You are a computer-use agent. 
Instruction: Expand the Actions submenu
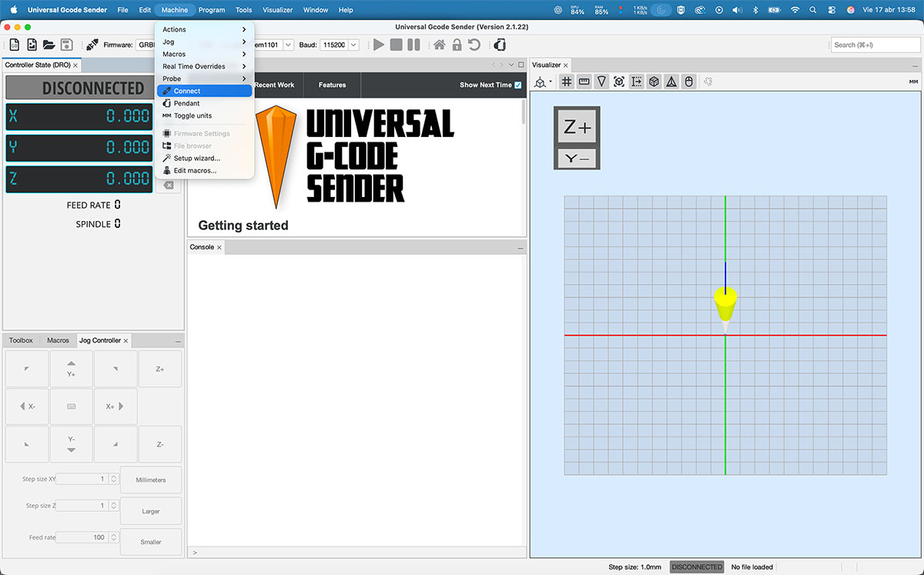(x=204, y=29)
